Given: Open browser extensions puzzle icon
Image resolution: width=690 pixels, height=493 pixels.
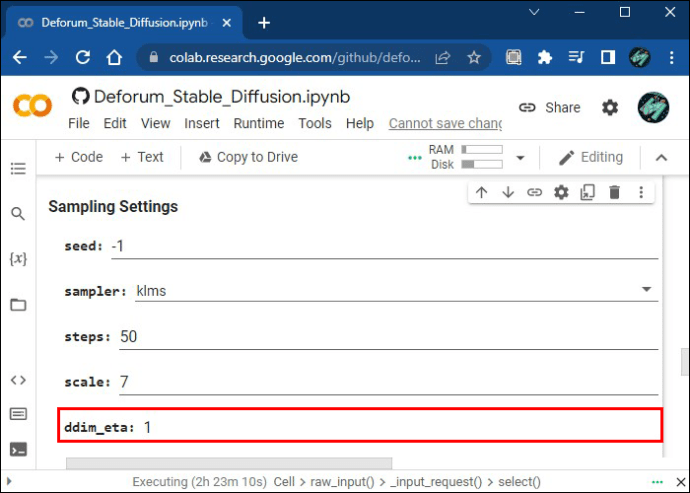Looking at the screenshot, I should click(545, 57).
